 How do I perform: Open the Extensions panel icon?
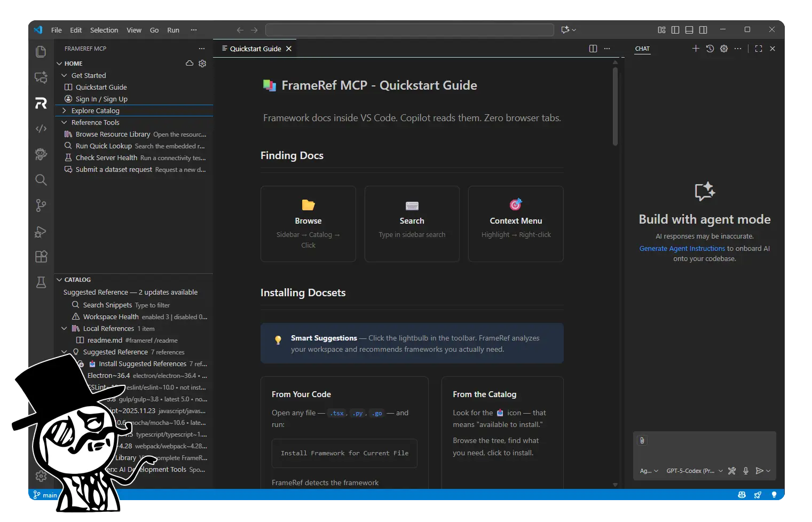click(41, 257)
